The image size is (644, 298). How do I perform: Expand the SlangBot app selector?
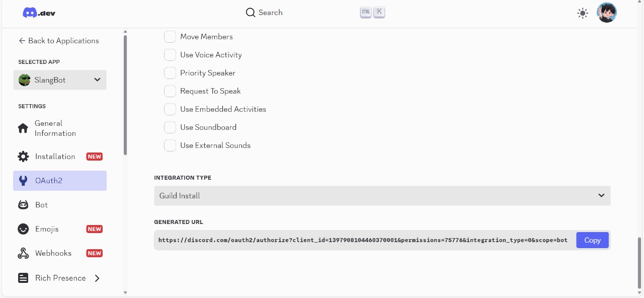pyautogui.click(x=60, y=80)
